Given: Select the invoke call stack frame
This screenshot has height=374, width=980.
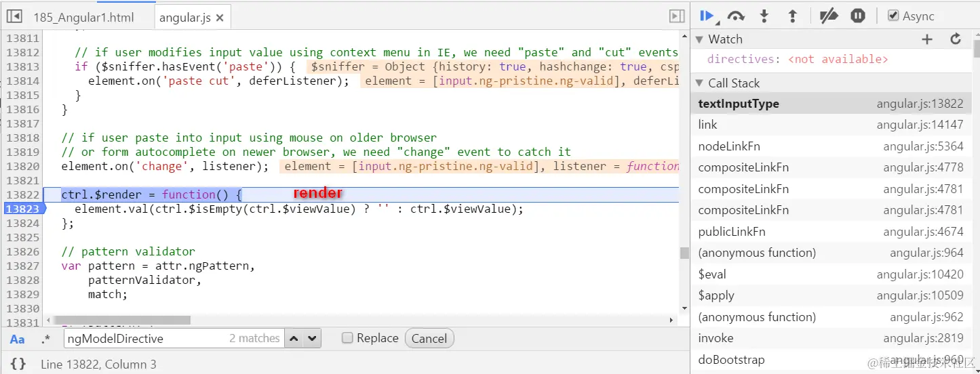Looking at the screenshot, I should (831, 338).
